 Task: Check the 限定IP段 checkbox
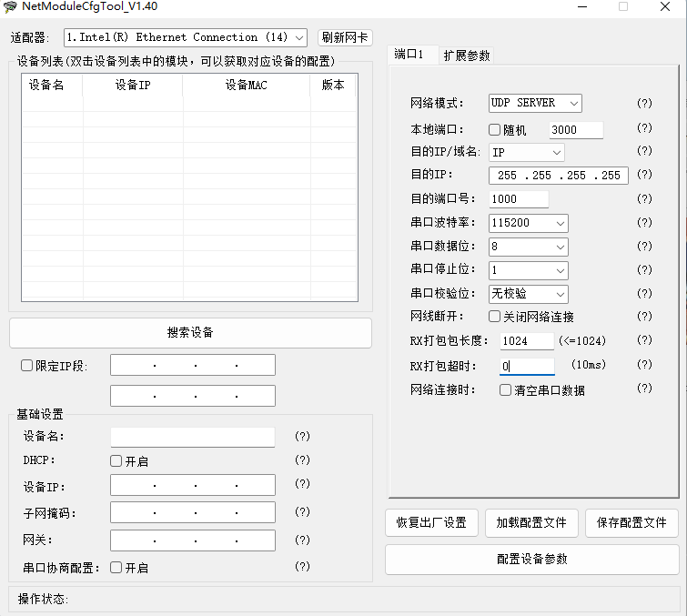pyautogui.click(x=27, y=366)
